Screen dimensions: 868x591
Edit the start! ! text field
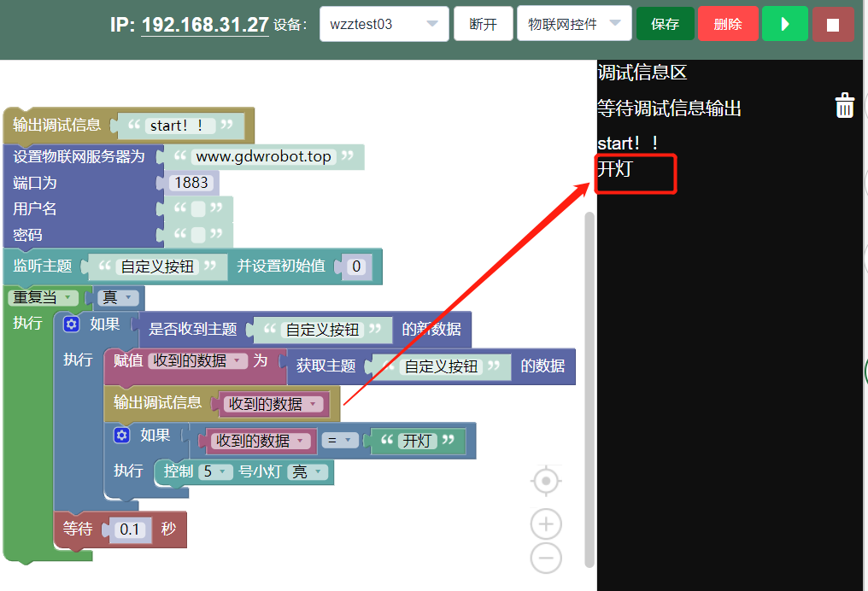pyautogui.click(x=179, y=126)
